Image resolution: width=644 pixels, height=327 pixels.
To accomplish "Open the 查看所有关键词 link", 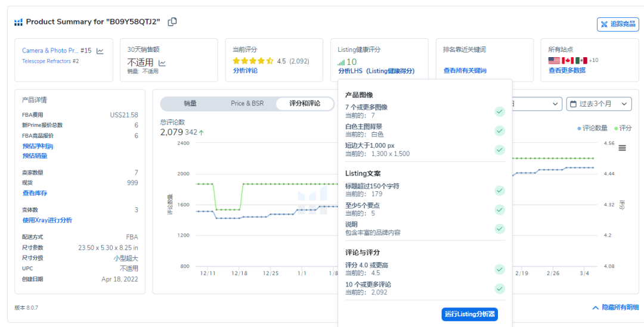I will tap(465, 71).
